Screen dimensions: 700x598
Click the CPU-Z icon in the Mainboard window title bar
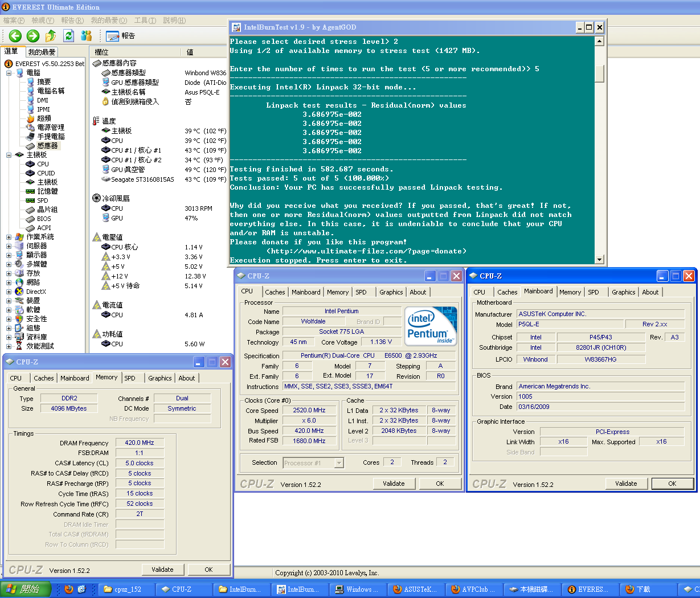coord(473,276)
